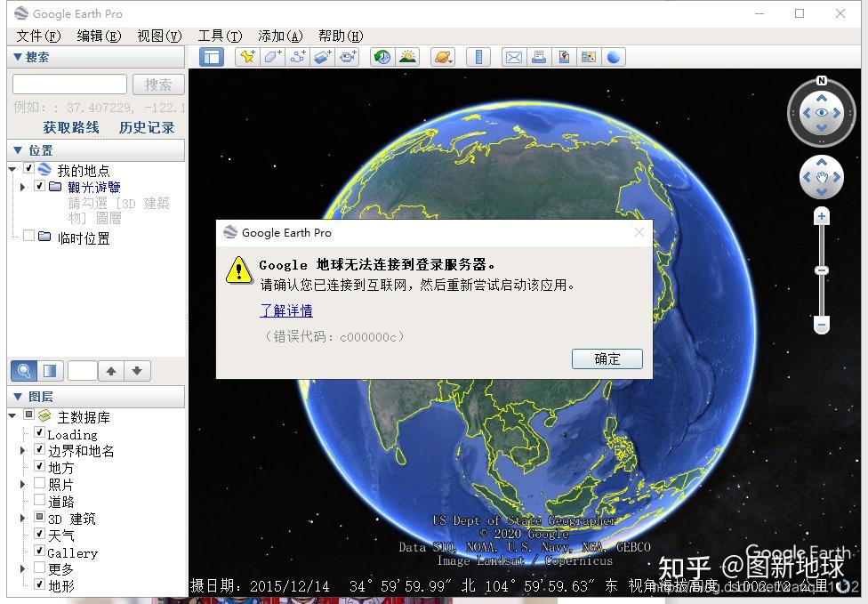Screen dimensions: 868x604
Task: Click the blue globe Earth icon in toolbar
Action: pos(614,57)
